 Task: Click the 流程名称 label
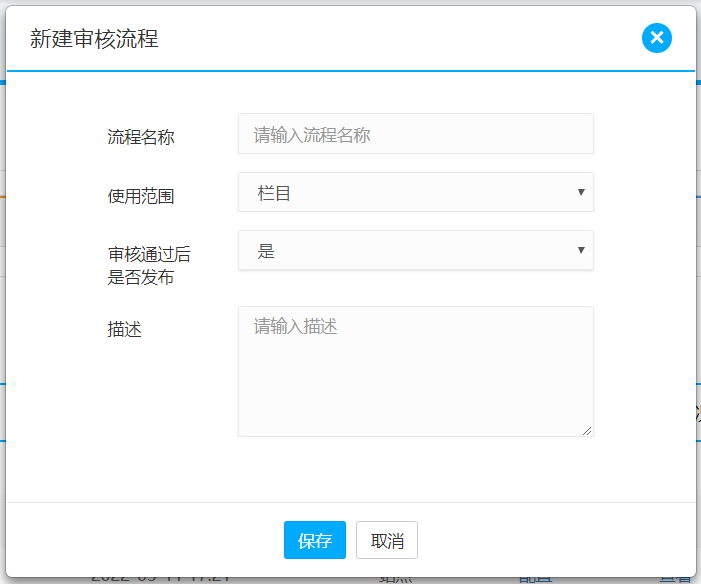pos(141,137)
